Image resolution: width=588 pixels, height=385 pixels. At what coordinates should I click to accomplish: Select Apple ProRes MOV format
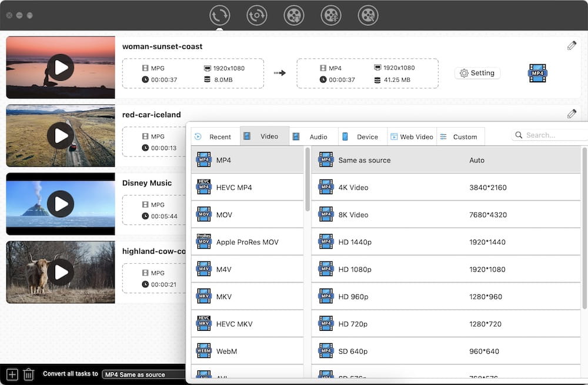pyautogui.click(x=247, y=243)
